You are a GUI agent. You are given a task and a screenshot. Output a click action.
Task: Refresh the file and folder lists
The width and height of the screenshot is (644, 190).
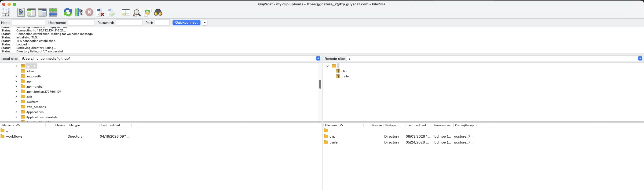tap(68, 12)
